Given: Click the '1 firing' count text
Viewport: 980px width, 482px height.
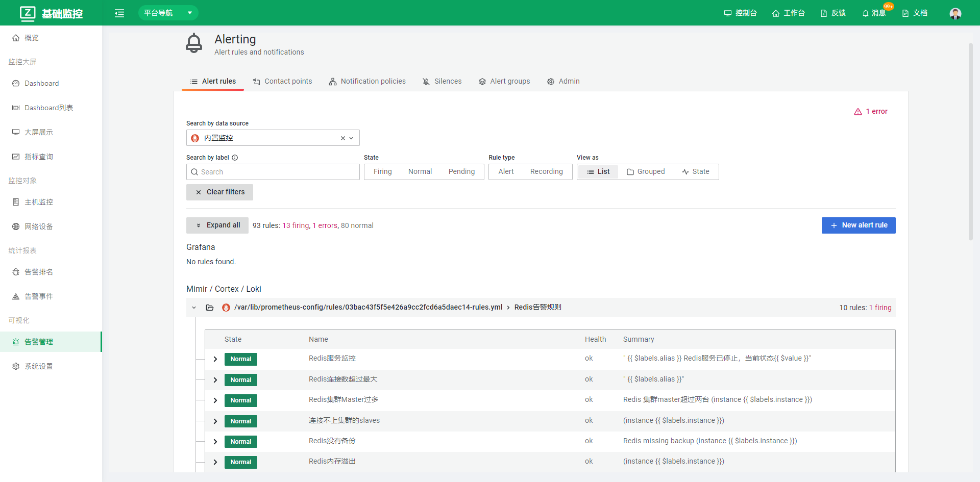Looking at the screenshot, I should (880, 308).
